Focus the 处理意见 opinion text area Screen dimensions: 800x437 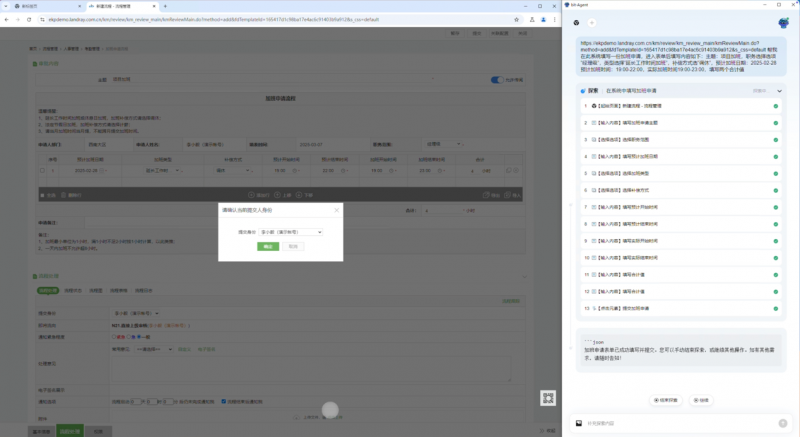(x=311, y=368)
